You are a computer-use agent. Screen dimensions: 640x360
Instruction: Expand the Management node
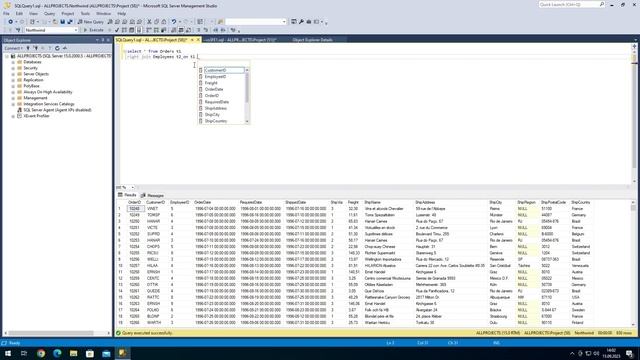tap(13, 98)
